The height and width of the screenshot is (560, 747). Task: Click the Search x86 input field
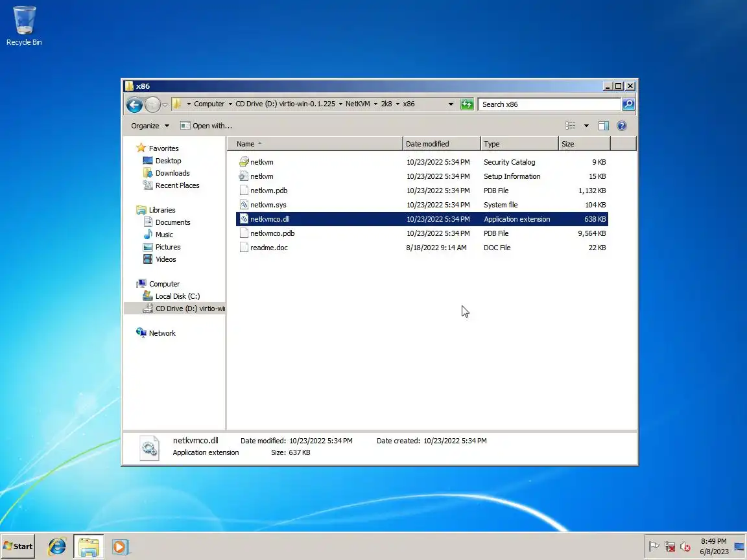[x=549, y=104]
